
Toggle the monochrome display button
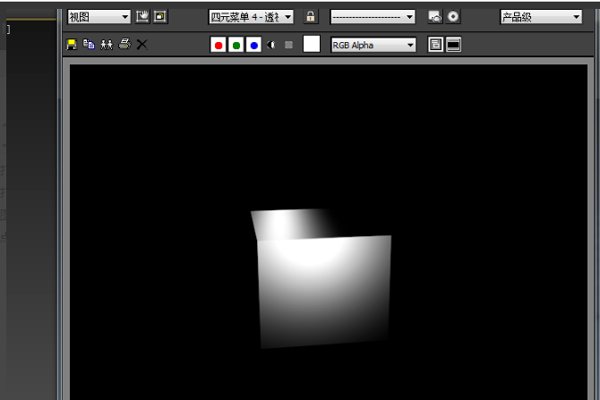(289, 45)
